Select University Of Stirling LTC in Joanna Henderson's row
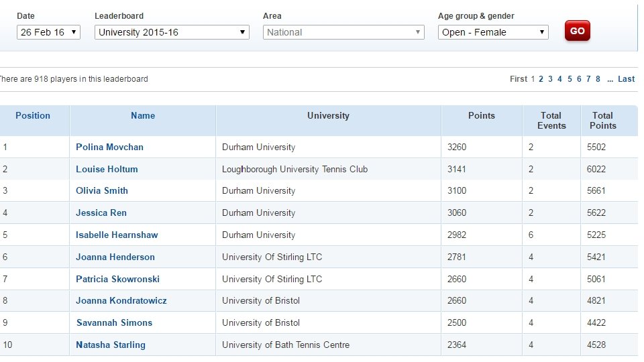 tap(272, 257)
